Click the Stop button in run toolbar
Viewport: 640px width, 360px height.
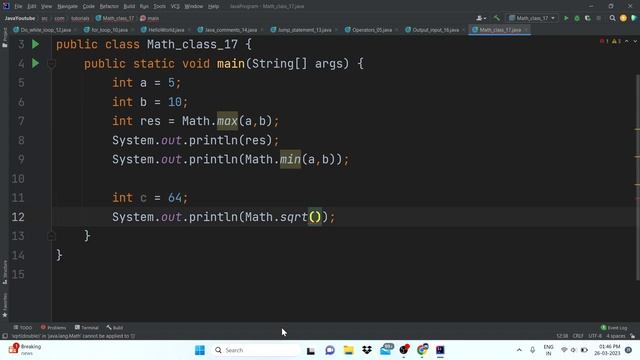(x=598, y=18)
